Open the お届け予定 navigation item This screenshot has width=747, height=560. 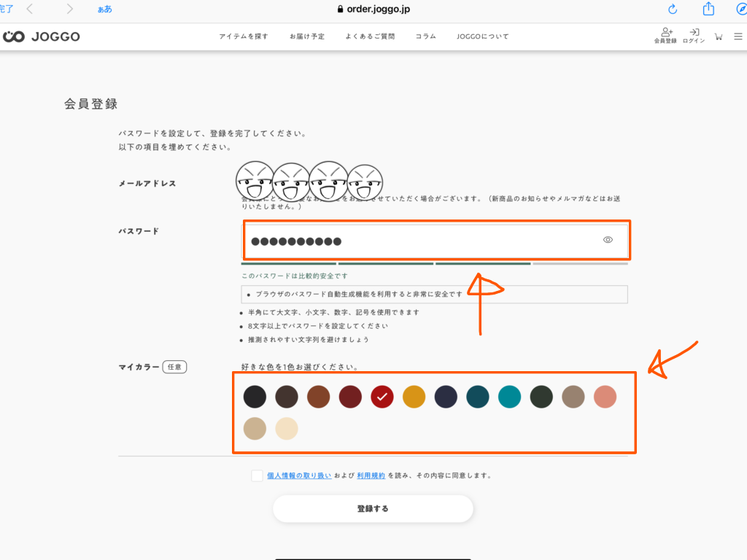(307, 36)
